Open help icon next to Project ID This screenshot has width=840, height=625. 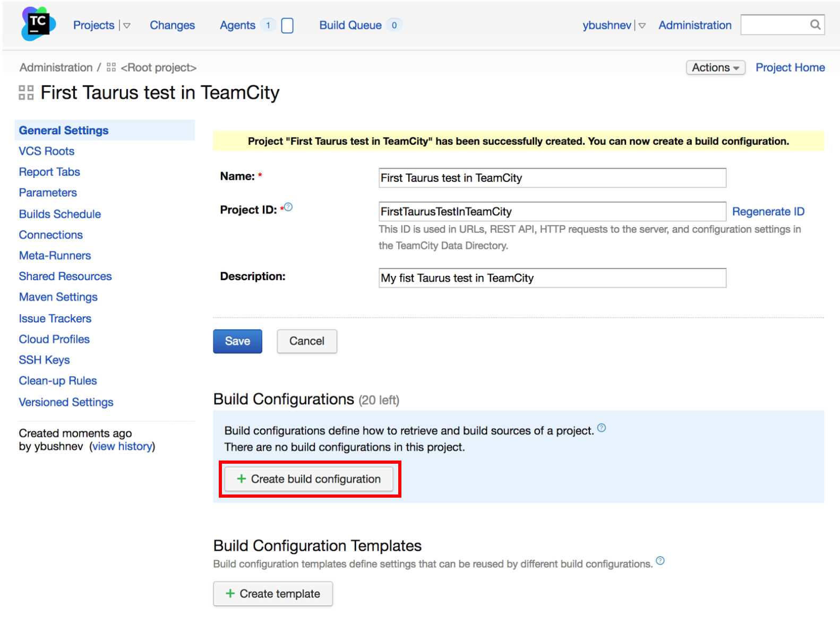coord(288,207)
